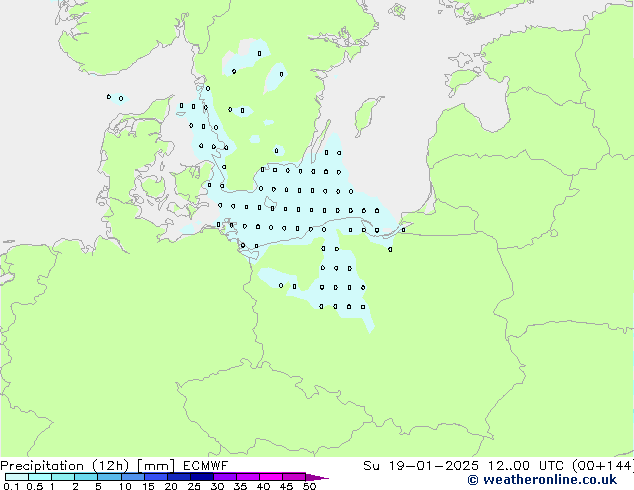This screenshot has height=490, width=634.
Task: Click the legend value '25'
Action: (x=194, y=486)
